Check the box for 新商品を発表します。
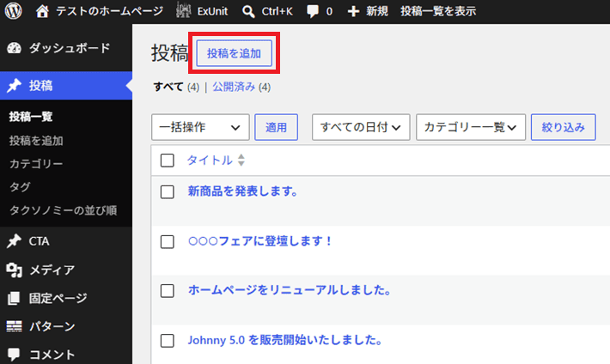610x364 pixels. [x=168, y=191]
